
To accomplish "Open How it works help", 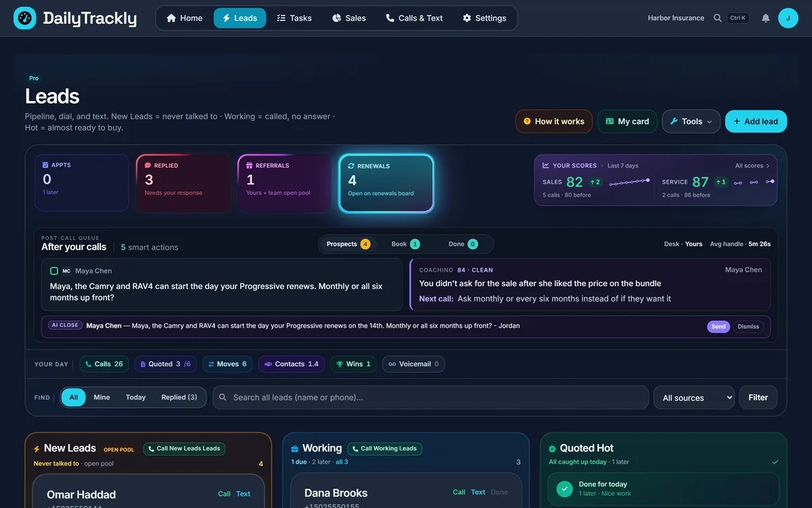I will click(x=554, y=121).
